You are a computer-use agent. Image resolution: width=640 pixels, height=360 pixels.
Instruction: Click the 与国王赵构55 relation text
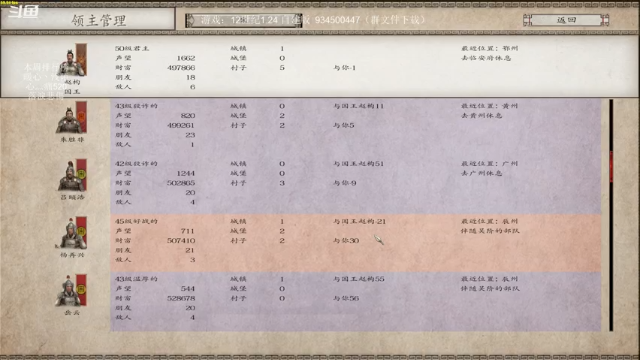359,279
